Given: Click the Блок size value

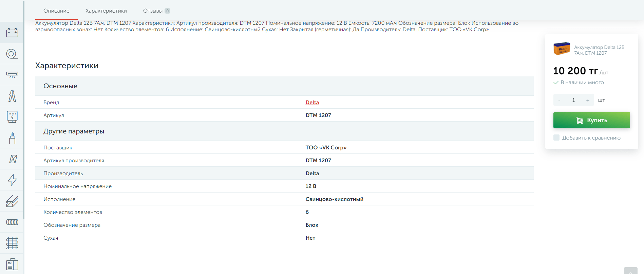Looking at the screenshot, I should click(x=312, y=225).
